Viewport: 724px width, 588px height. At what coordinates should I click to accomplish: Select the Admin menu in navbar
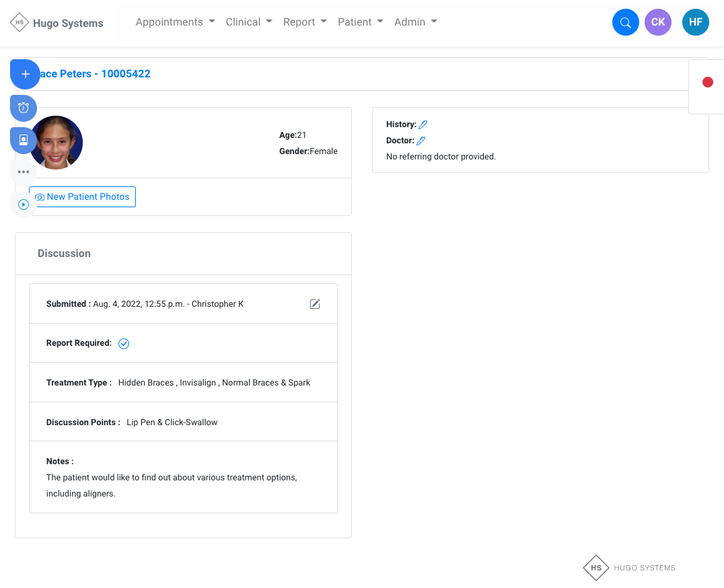tap(415, 22)
